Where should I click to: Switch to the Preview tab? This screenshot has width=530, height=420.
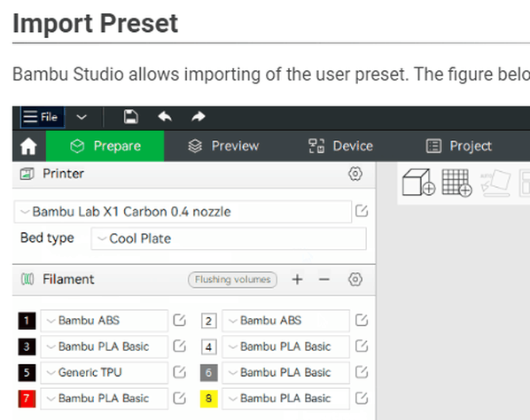pos(223,146)
